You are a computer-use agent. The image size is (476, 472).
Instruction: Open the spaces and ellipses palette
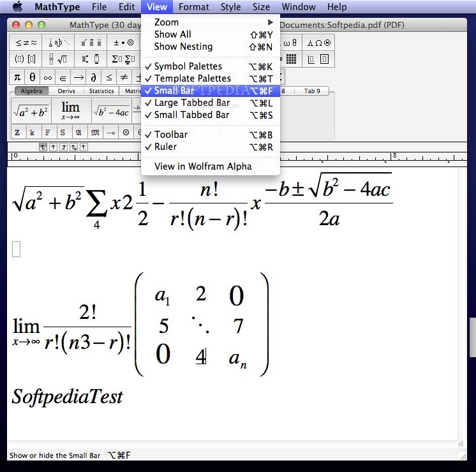click(x=59, y=43)
